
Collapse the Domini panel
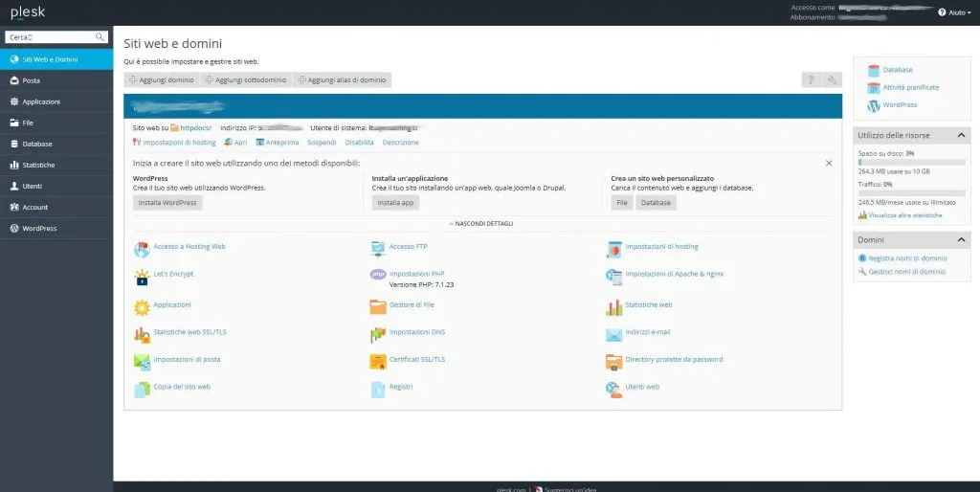pyautogui.click(x=962, y=240)
